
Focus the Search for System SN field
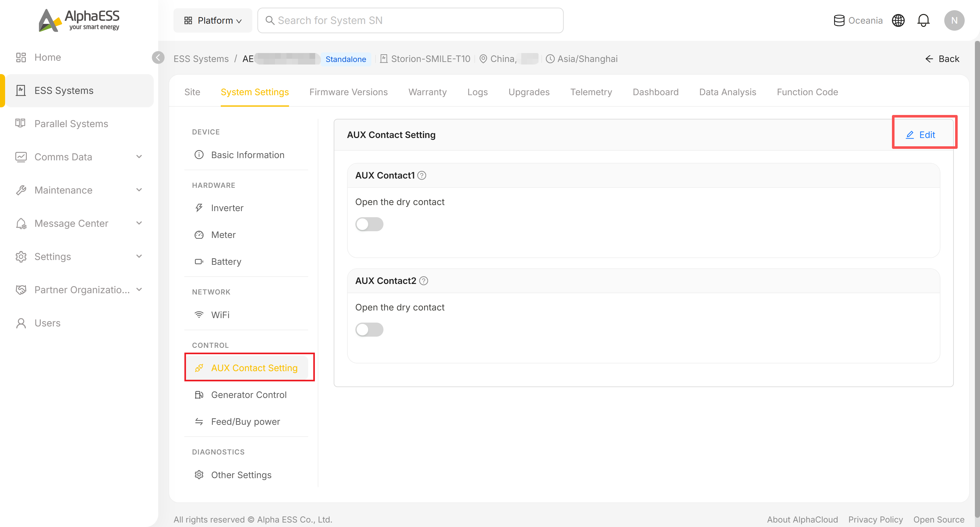point(410,20)
